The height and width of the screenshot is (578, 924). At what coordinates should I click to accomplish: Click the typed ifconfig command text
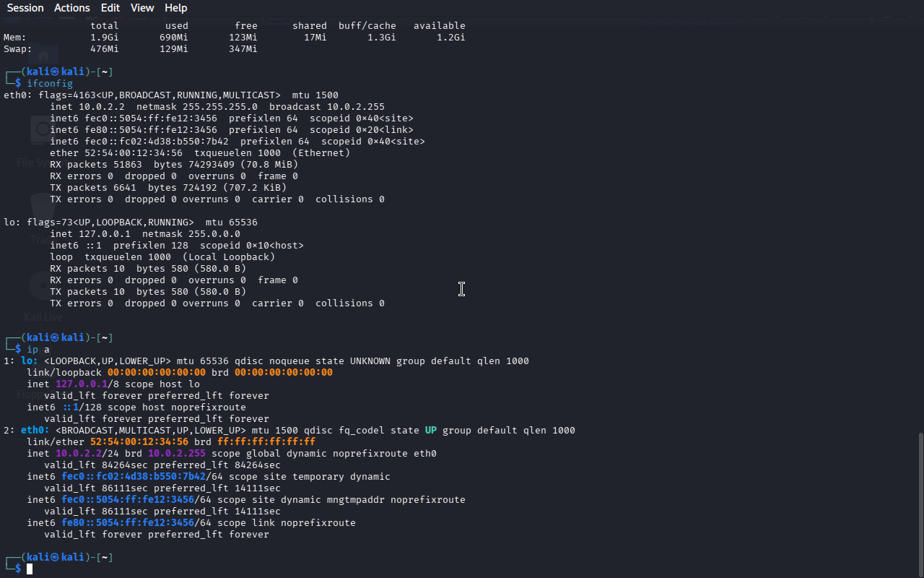tap(50, 84)
